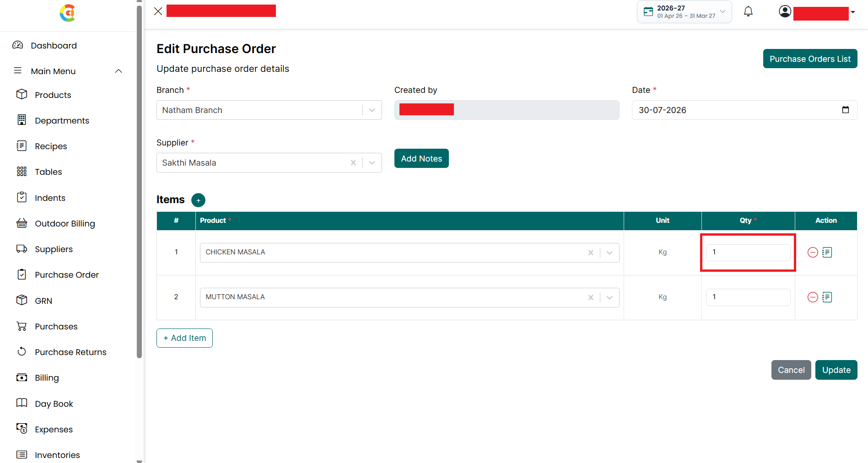Clear the MUTTON MASALA product selection
The image size is (868, 463).
tap(590, 297)
